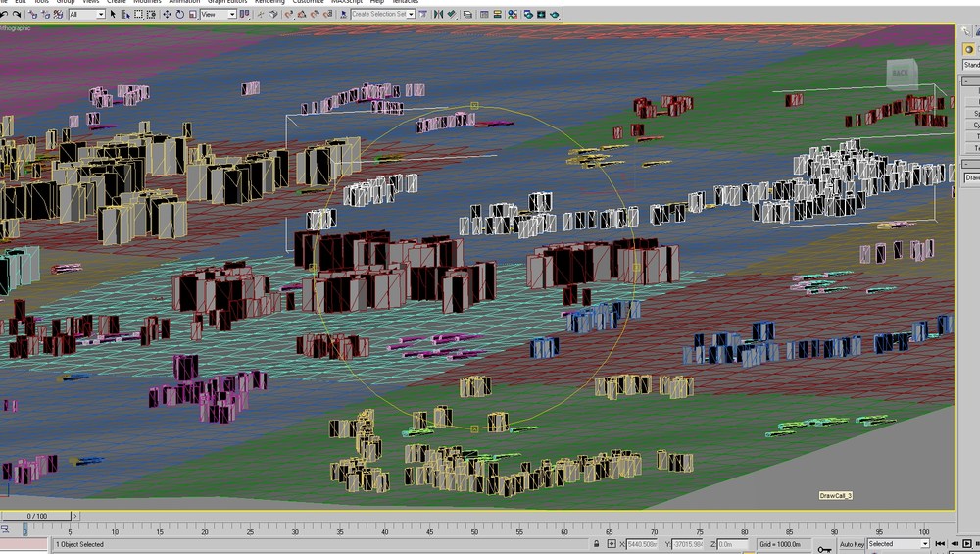The width and height of the screenshot is (980, 554).
Task: Open the Material Editor
Action: point(513,14)
